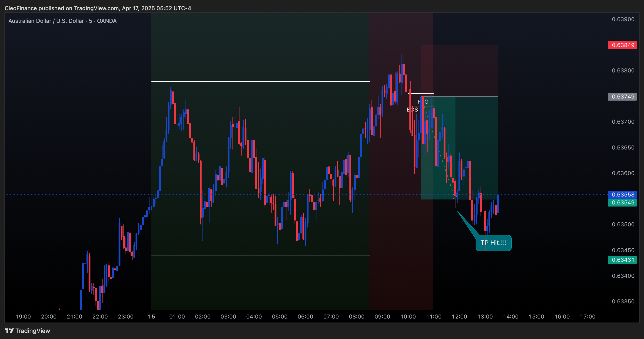Click the 13:00 time axis label
The width and height of the screenshot is (644, 339).
coord(485,316)
